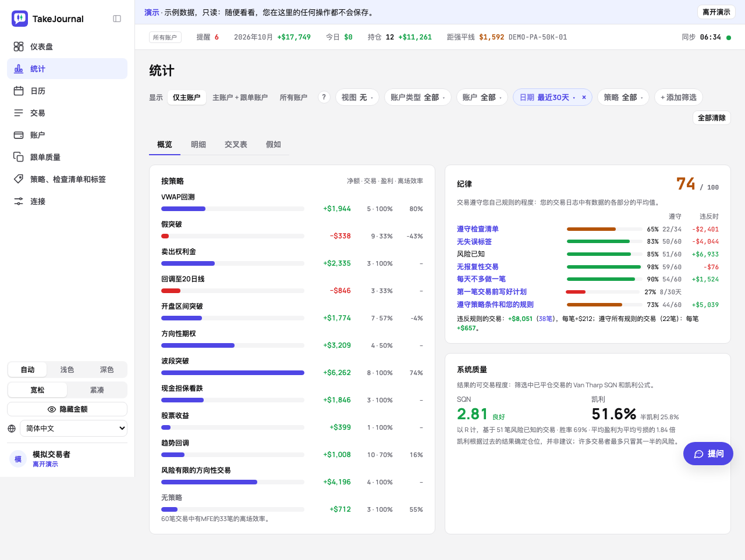Image resolution: width=745 pixels, height=560 pixels.
Task: Open the 遵守检查清单 rule link
Action: pos(478,229)
